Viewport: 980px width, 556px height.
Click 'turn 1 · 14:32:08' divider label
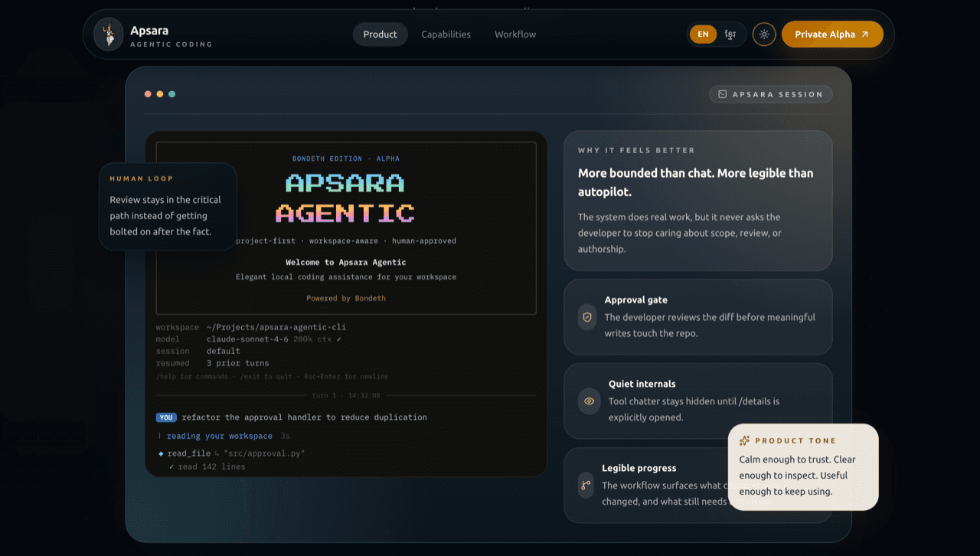pos(346,396)
